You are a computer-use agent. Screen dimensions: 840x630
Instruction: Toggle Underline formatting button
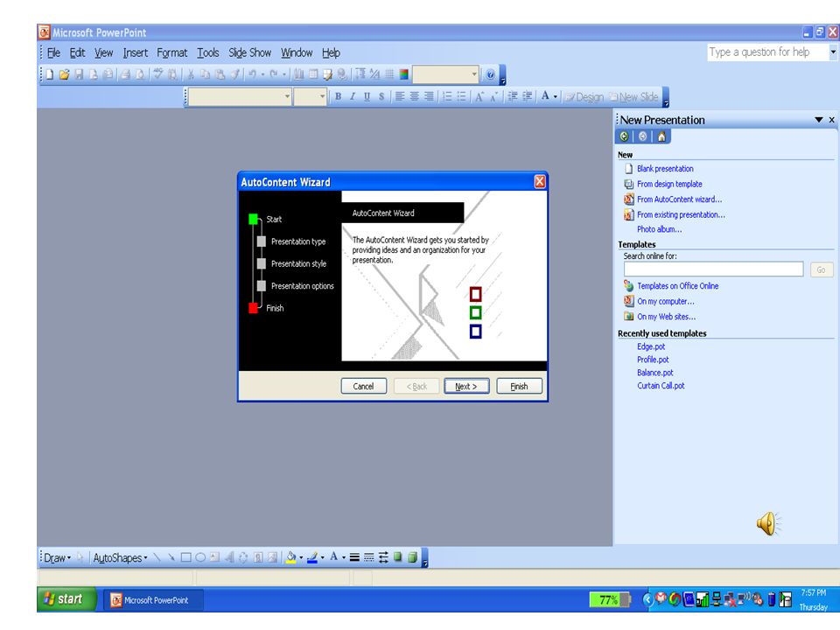(x=367, y=96)
